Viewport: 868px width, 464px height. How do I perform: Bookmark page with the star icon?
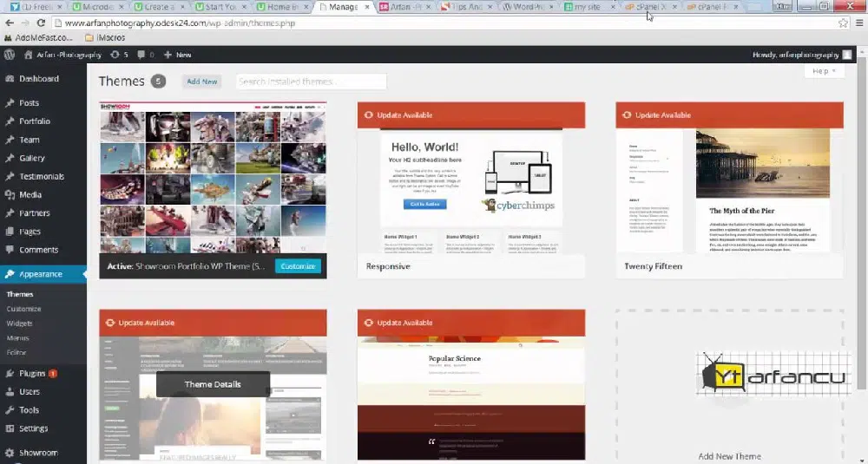tap(842, 23)
